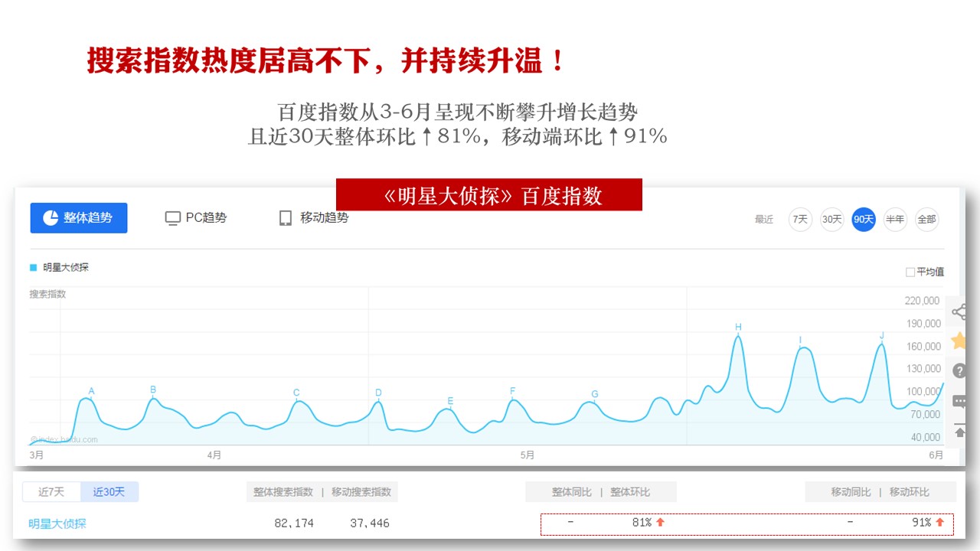This screenshot has height=551, width=980.
Task: Click the 37,446 mobile index value
Action: coord(369,523)
